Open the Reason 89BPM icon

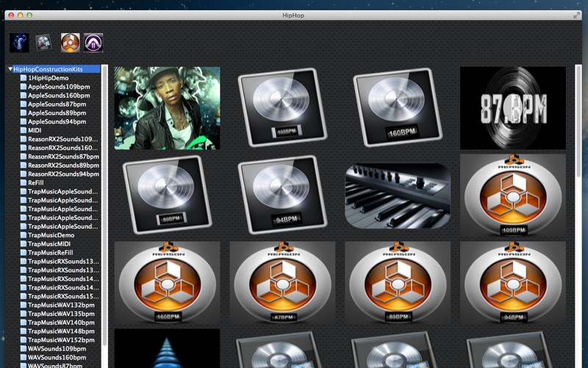398,283
